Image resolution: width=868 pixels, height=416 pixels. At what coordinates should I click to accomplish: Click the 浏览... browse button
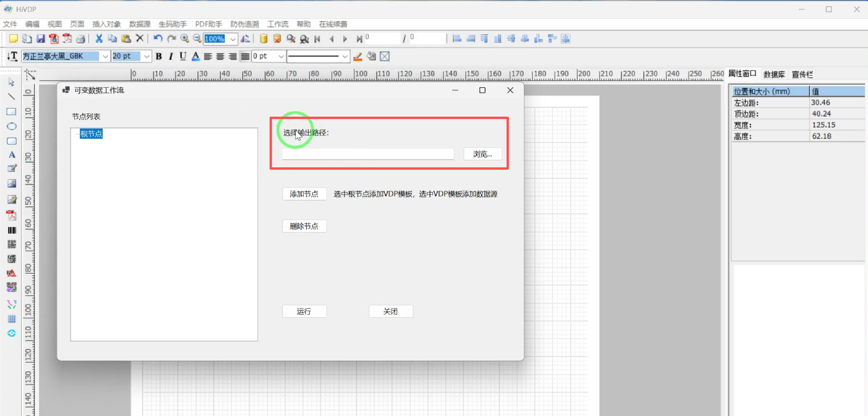[482, 154]
